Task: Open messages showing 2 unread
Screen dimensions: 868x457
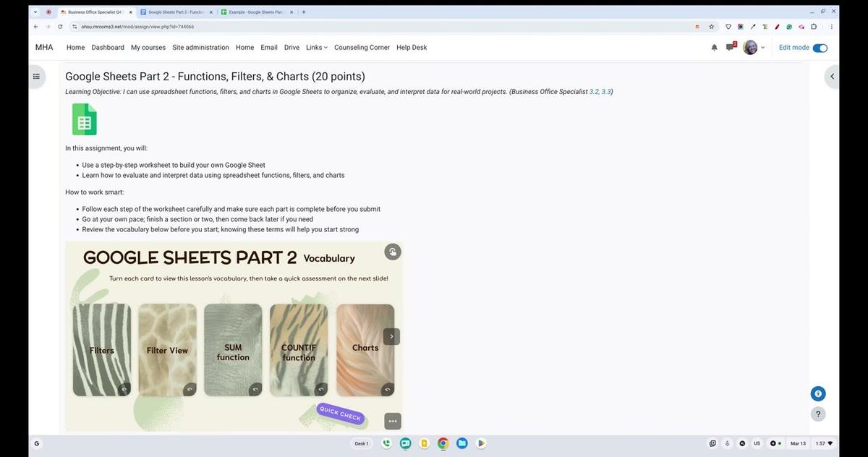Action: [731, 47]
